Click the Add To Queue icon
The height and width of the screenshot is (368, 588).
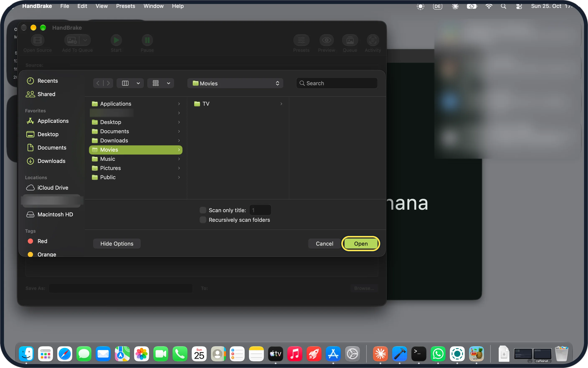[72, 40]
